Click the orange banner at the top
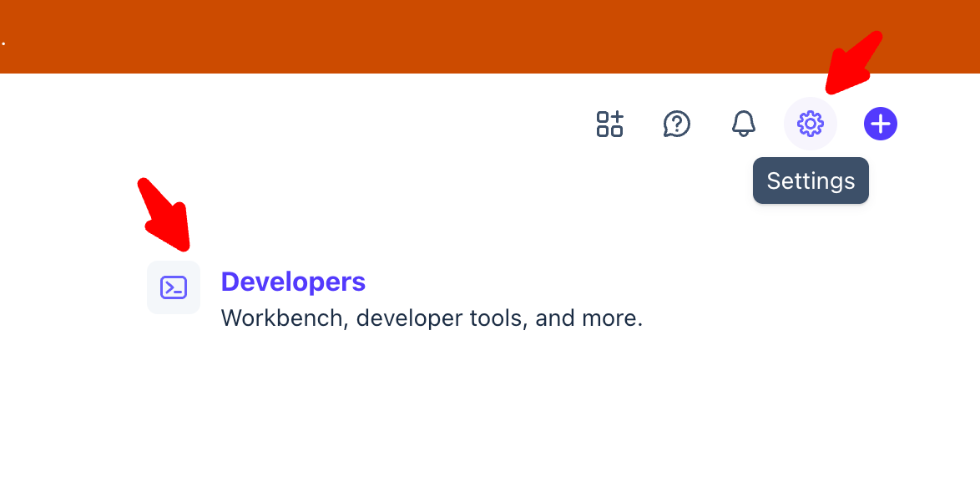 [490, 36]
